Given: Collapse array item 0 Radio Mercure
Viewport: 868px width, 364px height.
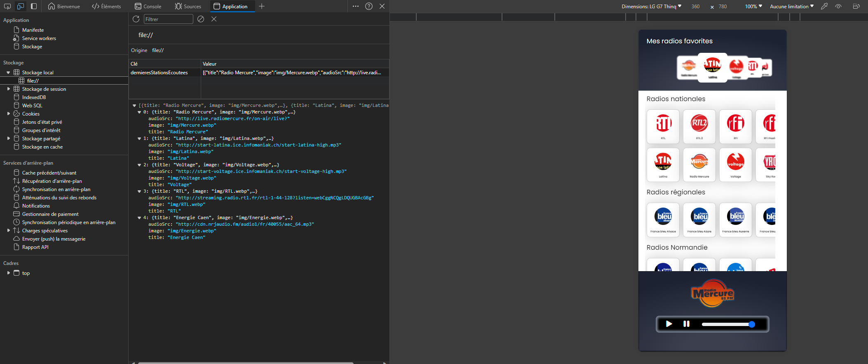Looking at the screenshot, I should coord(139,112).
